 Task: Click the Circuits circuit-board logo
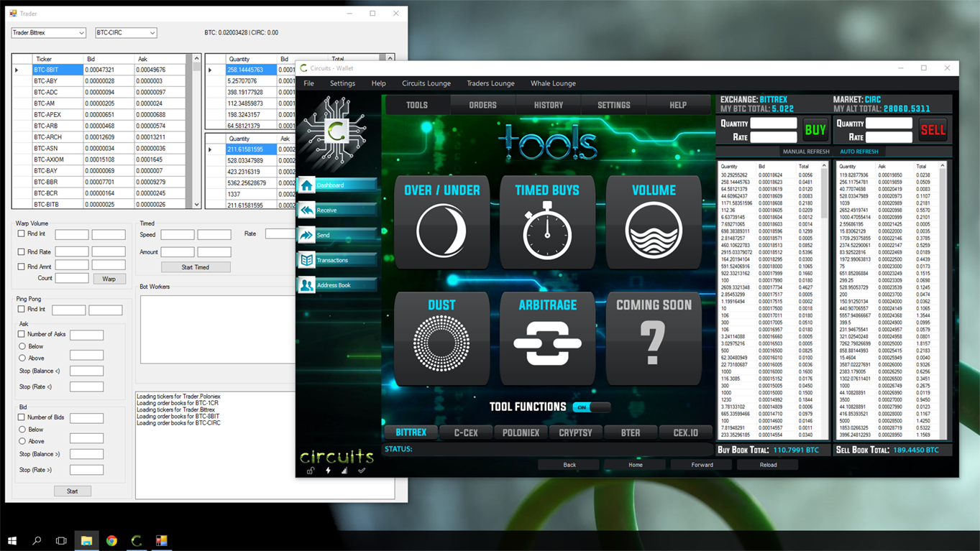[335, 131]
